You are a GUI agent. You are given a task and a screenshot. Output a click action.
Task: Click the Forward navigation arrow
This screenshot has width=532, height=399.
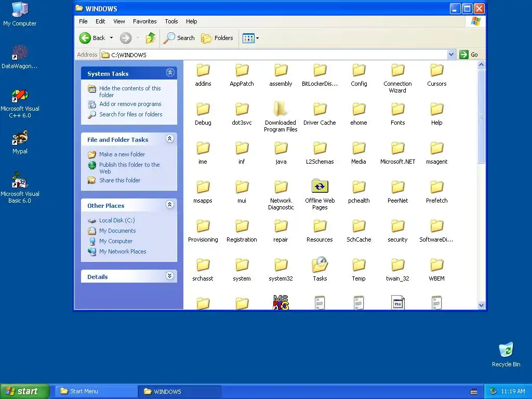click(x=126, y=38)
